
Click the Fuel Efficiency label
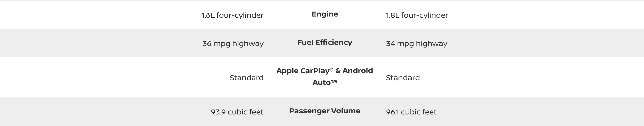pyautogui.click(x=325, y=42)
